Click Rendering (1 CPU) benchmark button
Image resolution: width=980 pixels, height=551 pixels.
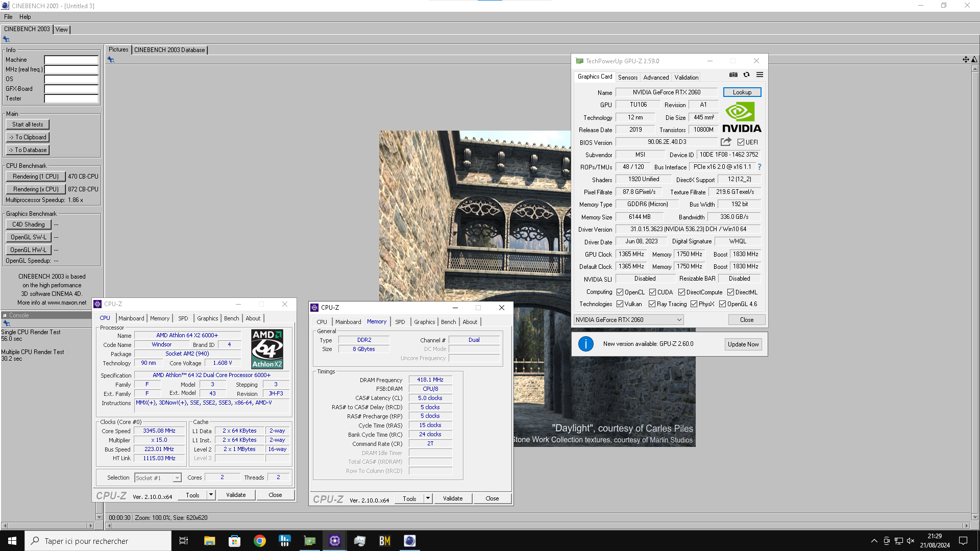point(36,177)
